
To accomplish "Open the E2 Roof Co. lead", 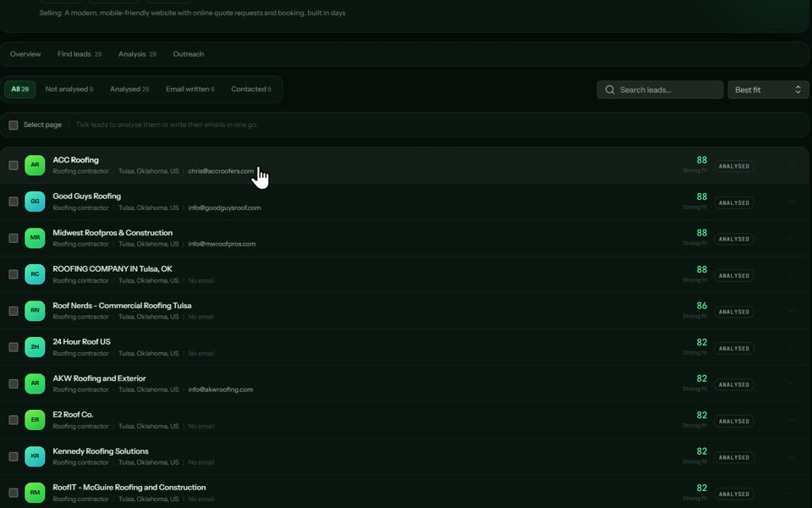I will (x=73, y=415).
